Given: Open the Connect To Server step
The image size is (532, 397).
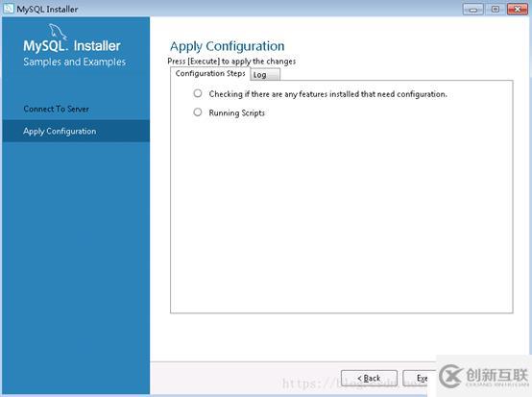Looking at the screenshot, I should (x=57, y=109).
